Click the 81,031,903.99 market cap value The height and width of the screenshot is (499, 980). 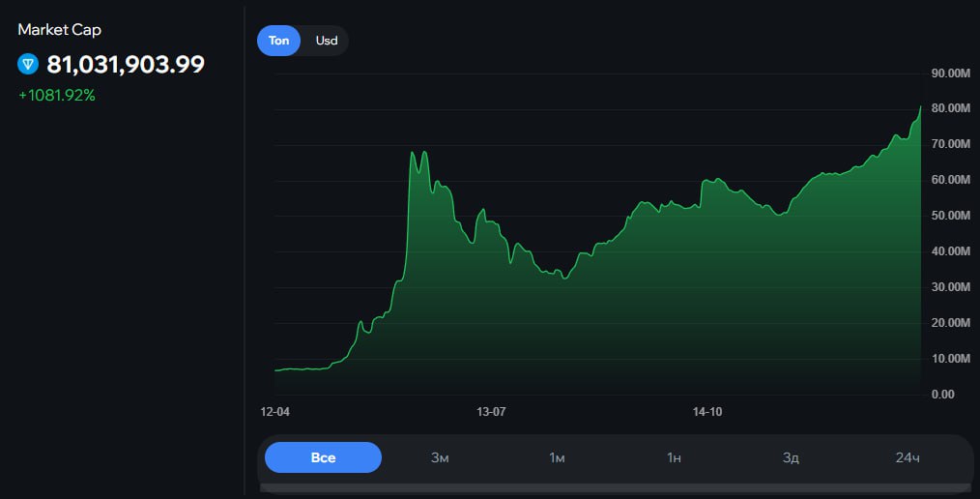[126, 65]
